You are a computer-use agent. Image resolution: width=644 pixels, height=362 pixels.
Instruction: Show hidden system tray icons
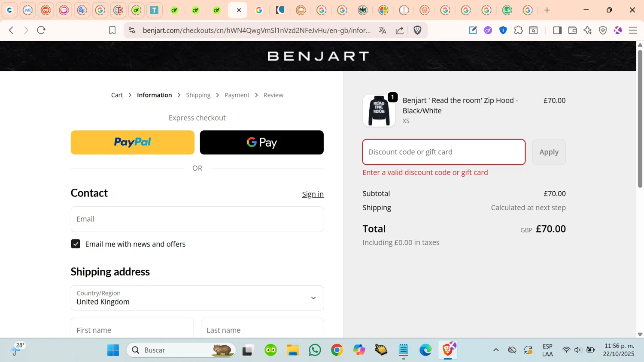(x=496, y=350)
